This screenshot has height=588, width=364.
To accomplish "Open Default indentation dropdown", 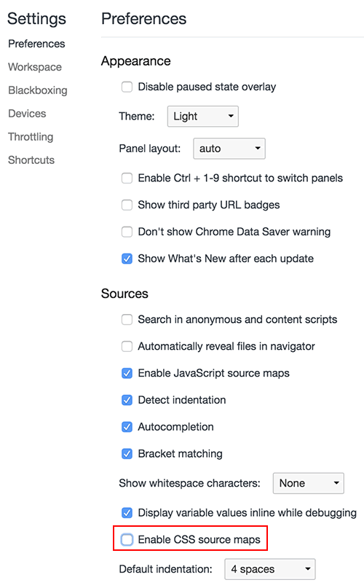I will (270, 569).
